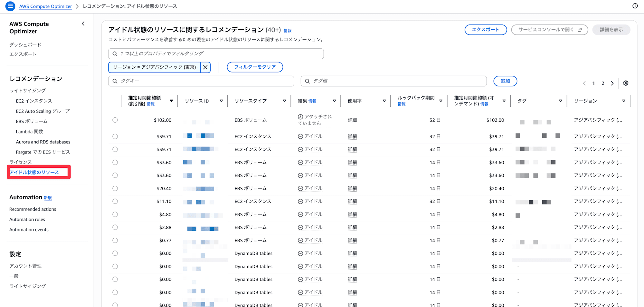Image resolution: width=644 pixels, height=307 pixels.
Task: Click アタッチされていません status in first row
Action: (x=315, y=120)
